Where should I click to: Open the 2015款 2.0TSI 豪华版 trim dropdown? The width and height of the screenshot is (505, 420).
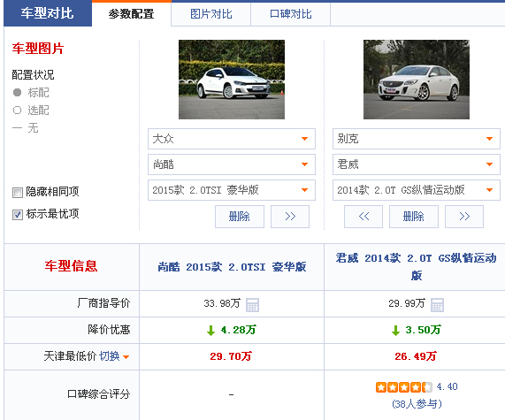coord(231,190)
